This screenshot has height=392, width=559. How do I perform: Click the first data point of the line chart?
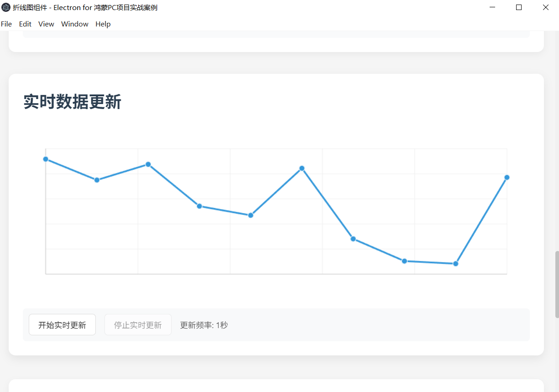click(46, 159)
